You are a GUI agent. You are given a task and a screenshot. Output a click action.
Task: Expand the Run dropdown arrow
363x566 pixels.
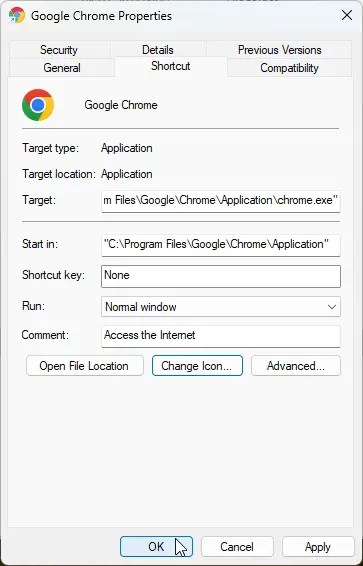331,307
